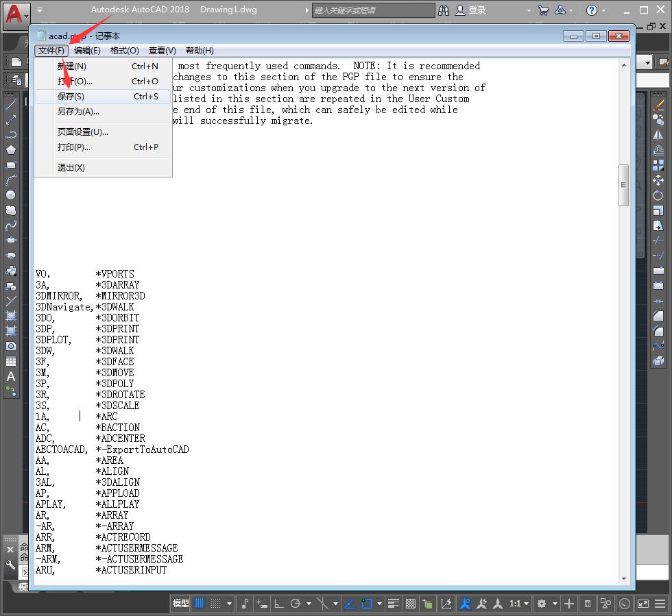The image size is (672, 616).
Task: Select the Mirror tool in modify toolbar
Action: (x=658, y=135)
